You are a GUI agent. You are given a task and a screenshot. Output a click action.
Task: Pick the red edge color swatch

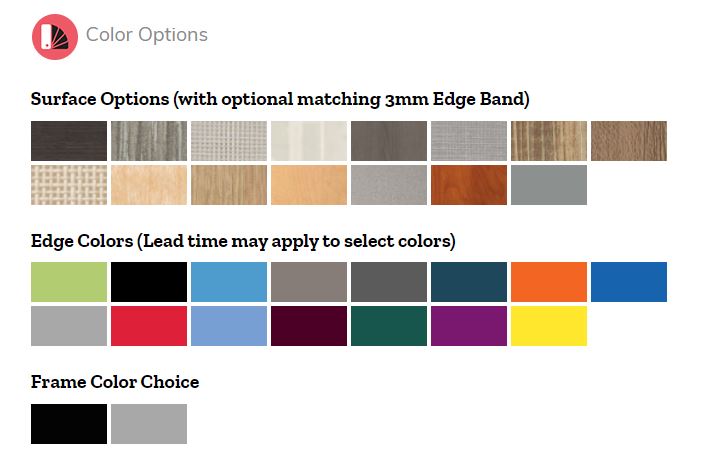click(149, 326)
